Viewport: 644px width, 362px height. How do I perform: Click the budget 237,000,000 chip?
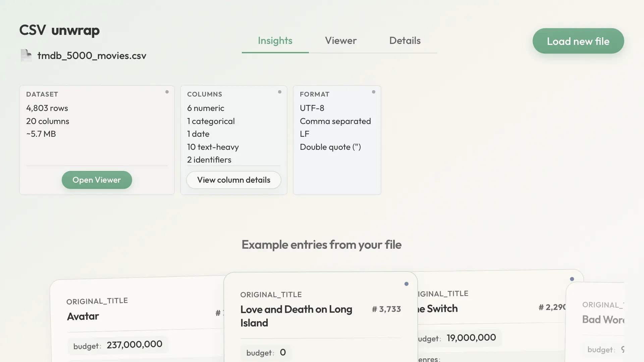click(x=118, y=345)
